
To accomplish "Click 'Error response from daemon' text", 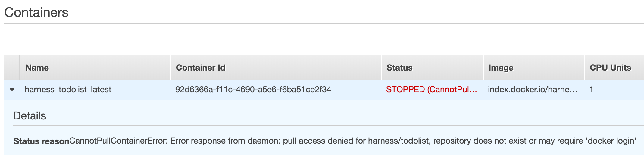I will click(x=225, y=141).
